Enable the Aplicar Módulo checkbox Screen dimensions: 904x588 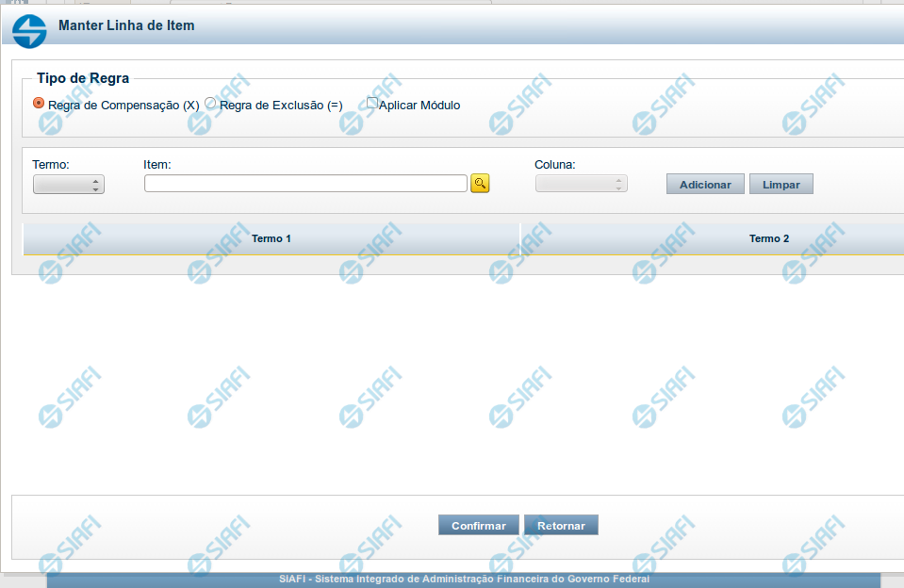(x=372, y=104)
